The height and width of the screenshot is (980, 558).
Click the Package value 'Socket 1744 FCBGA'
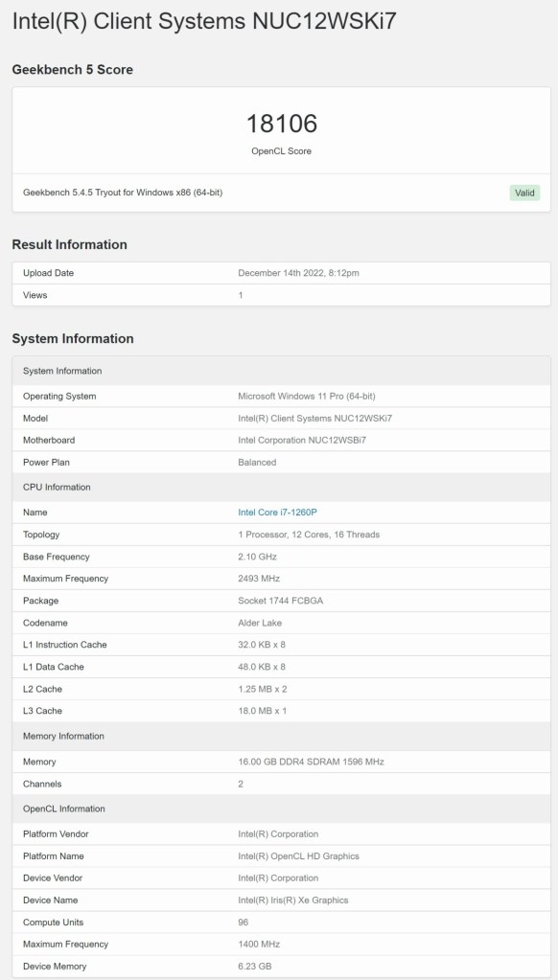[280, 601]
